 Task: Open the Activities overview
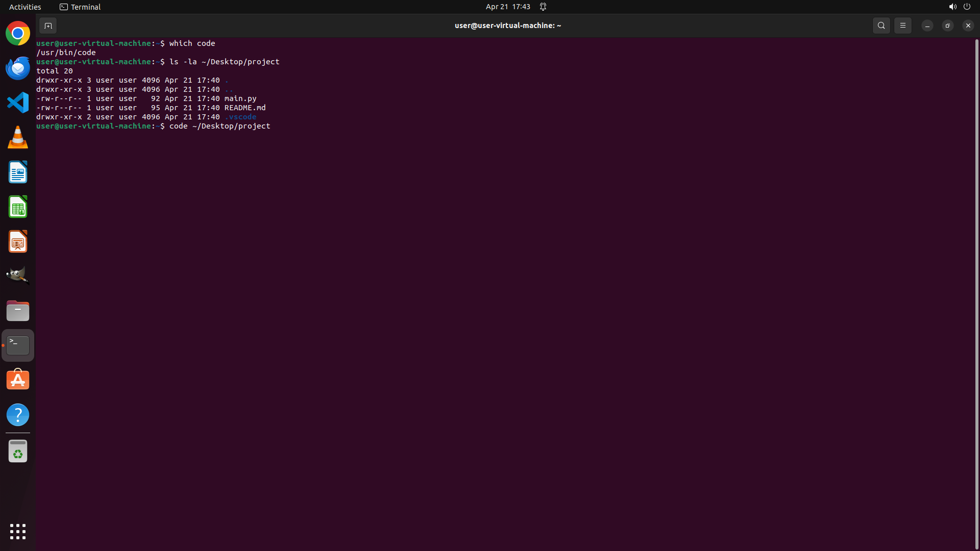click(x=25, y=7)
